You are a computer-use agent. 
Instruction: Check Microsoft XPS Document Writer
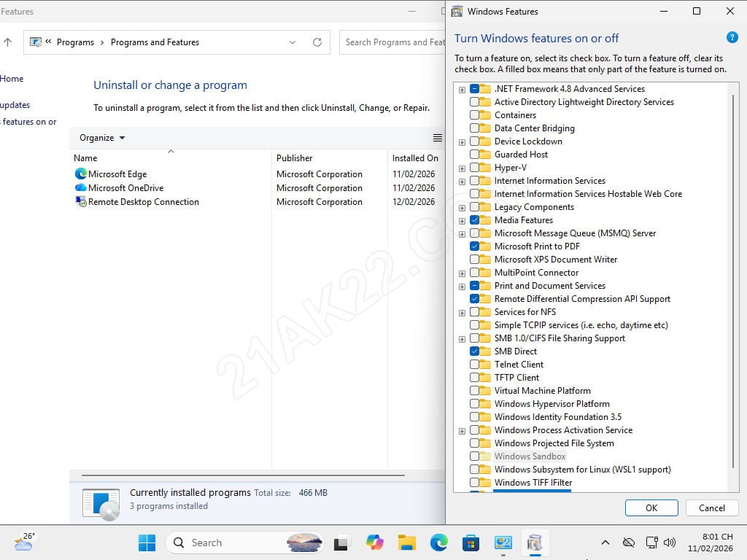pos(474,259)
